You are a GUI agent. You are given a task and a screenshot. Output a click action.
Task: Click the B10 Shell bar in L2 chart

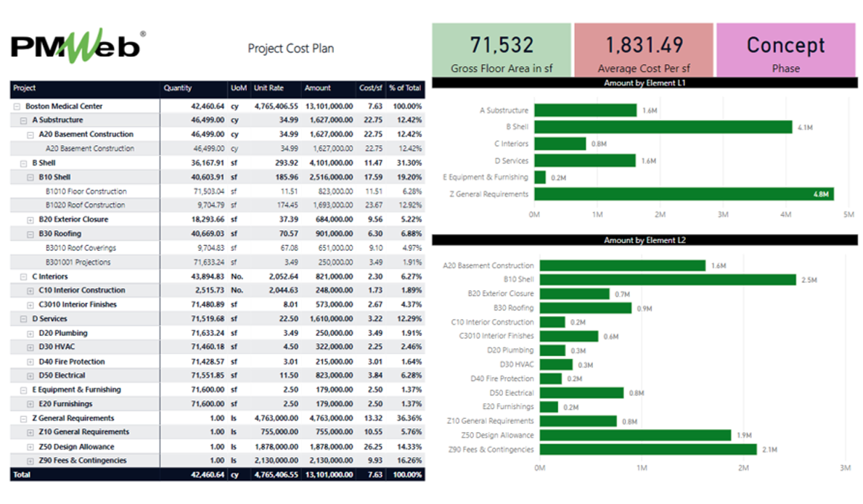667,280
